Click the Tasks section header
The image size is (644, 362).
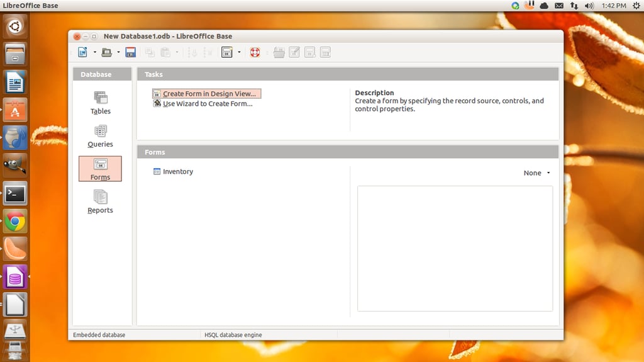pos(348,74)
